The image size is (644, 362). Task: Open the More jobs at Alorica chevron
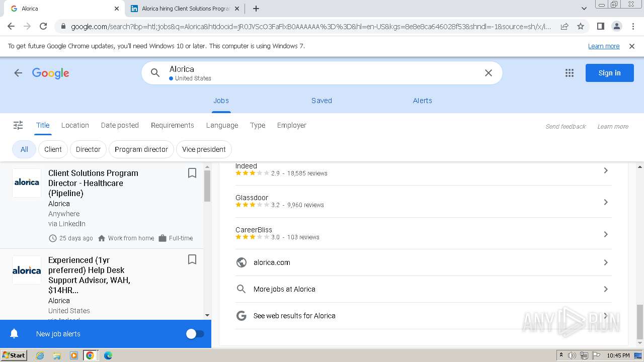[606, 289]
